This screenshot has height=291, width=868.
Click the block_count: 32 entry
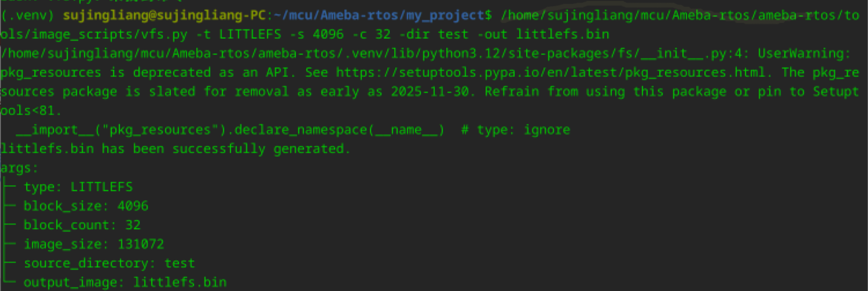pyautogui.click(x=82, y=225)
